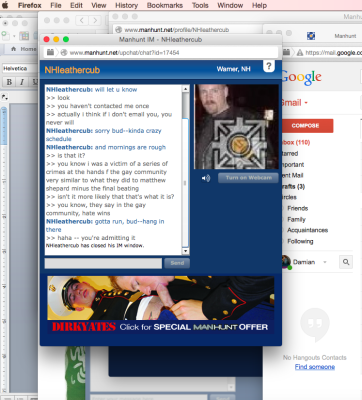Open the DirkYates special offer banner

coord(161,305)
